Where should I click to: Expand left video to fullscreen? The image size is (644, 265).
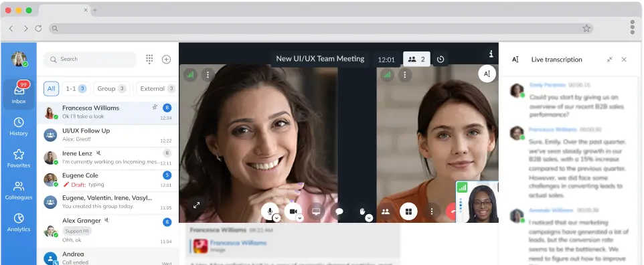(196, 205)
